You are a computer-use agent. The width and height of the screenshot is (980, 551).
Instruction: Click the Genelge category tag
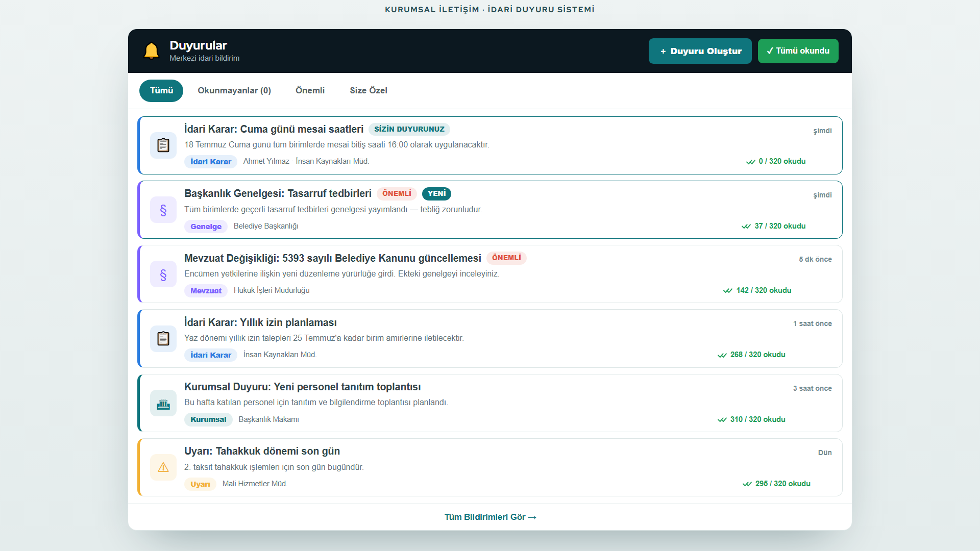206,227
